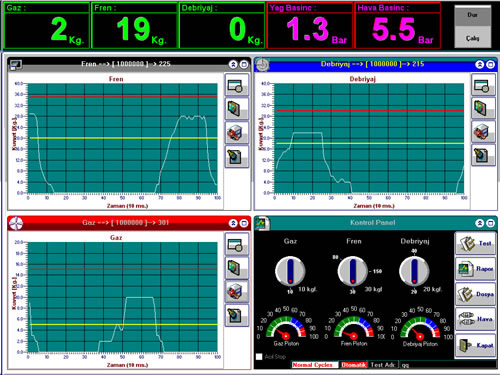Start a test with the Test button
This screenshot has width=500, height=375.
[475, 244]
